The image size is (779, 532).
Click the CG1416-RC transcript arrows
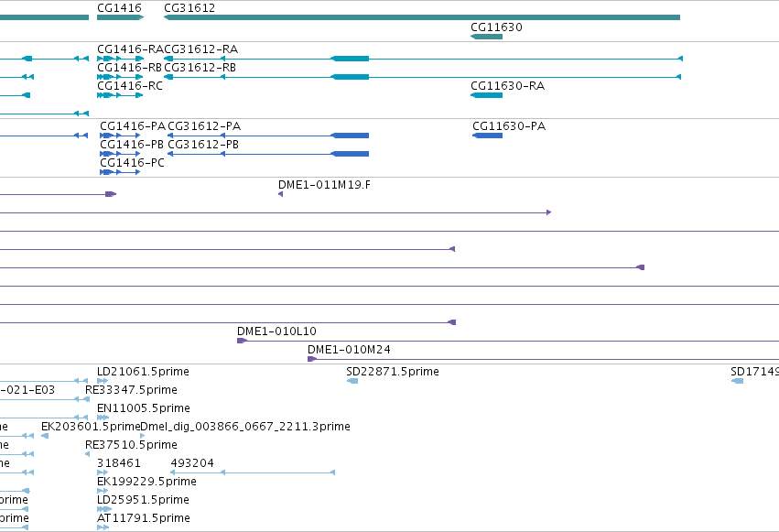[x=120, y=95]
